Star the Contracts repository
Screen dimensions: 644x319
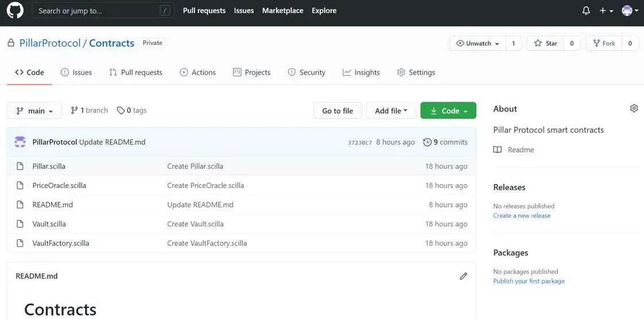[x=545, y=43]
